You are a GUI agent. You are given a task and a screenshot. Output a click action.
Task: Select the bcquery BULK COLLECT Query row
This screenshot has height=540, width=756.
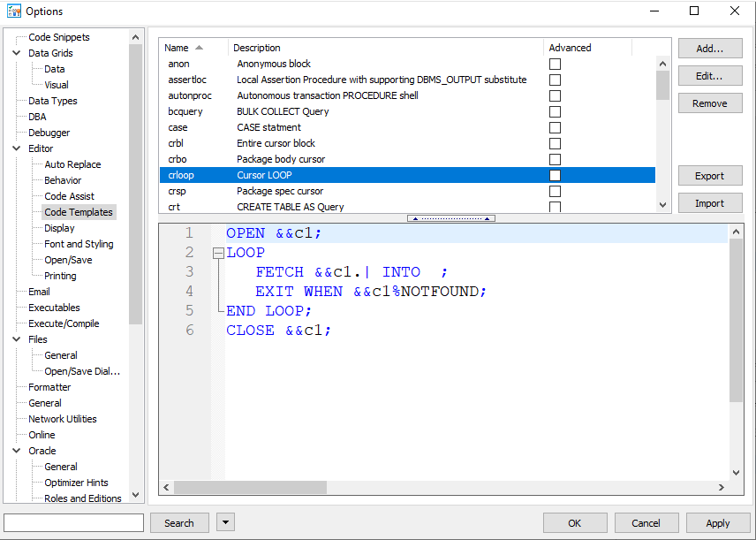pyautogui.click(x=407, y=111)
